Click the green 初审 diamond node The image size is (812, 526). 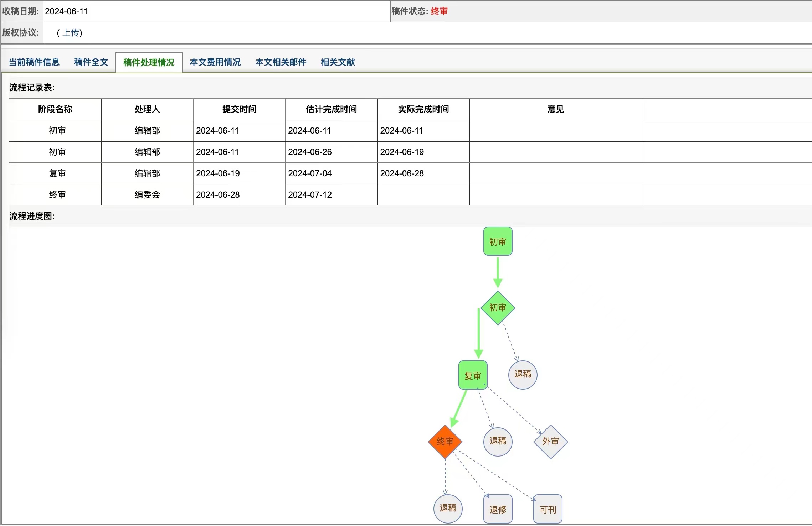[x=498, y=308]
